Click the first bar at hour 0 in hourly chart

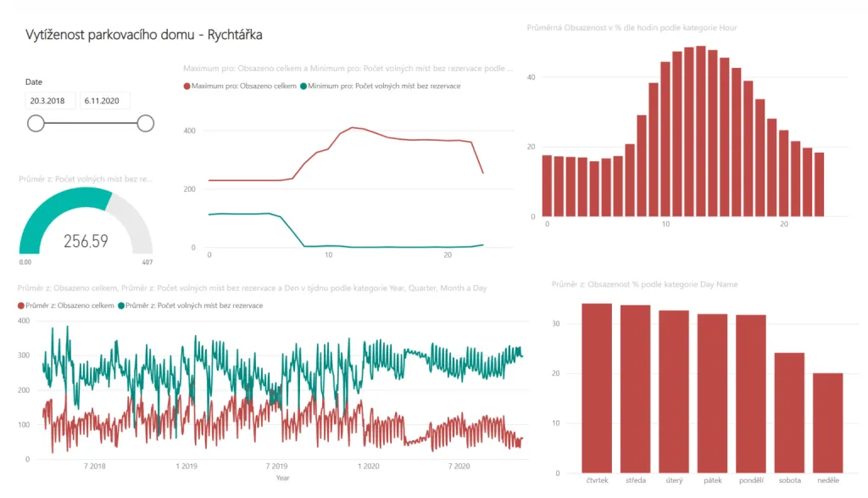click(547, 186)
